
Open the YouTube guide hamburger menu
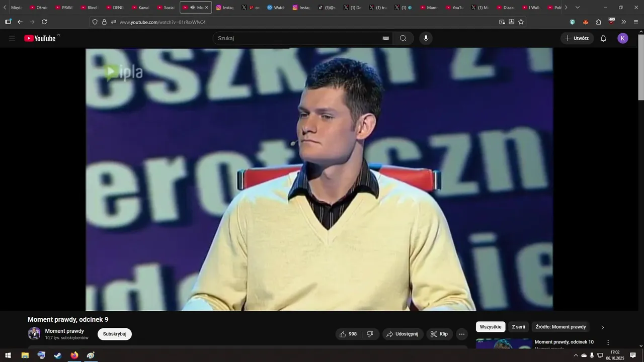[12, 38]
